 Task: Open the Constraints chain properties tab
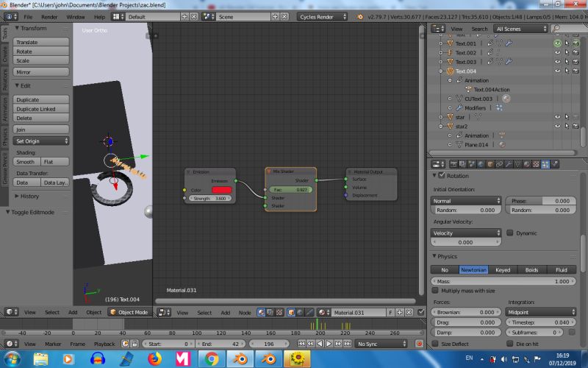point(500,164)
